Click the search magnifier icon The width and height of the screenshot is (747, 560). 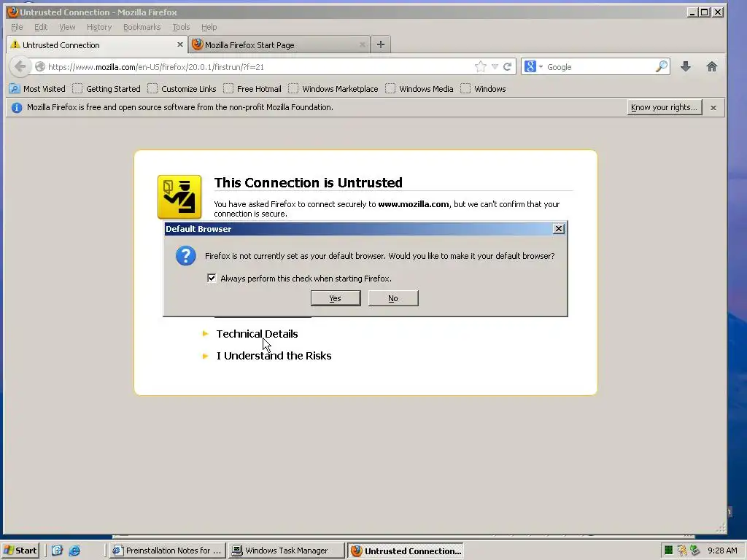click(x=661, y=66)
